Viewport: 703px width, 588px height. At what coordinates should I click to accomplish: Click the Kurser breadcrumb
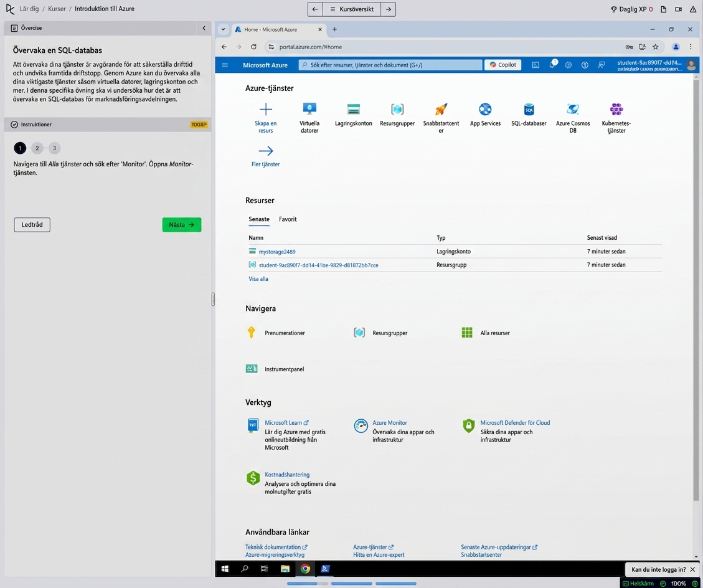[x=57, y=9]
